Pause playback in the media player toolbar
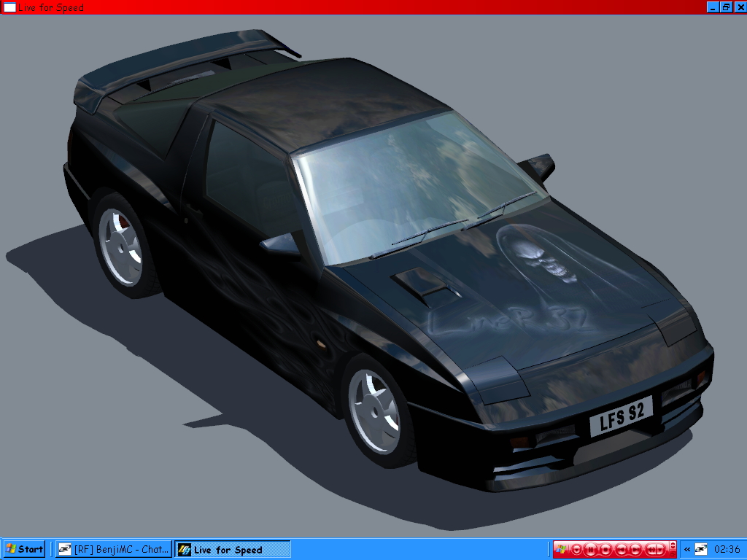Screen dimensions: 747x560 tap(591, 550)
